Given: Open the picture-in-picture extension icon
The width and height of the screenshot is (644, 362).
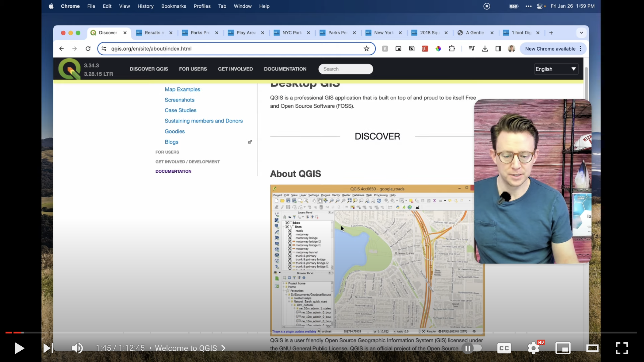Looking at the screenshot, I should coord(398,48).
